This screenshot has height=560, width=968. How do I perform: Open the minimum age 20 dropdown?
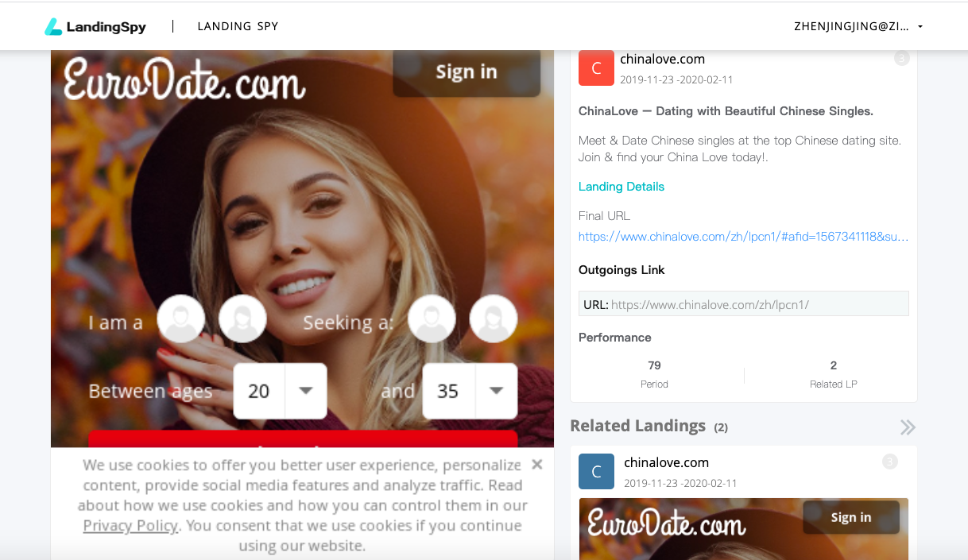tap(305, 391)
